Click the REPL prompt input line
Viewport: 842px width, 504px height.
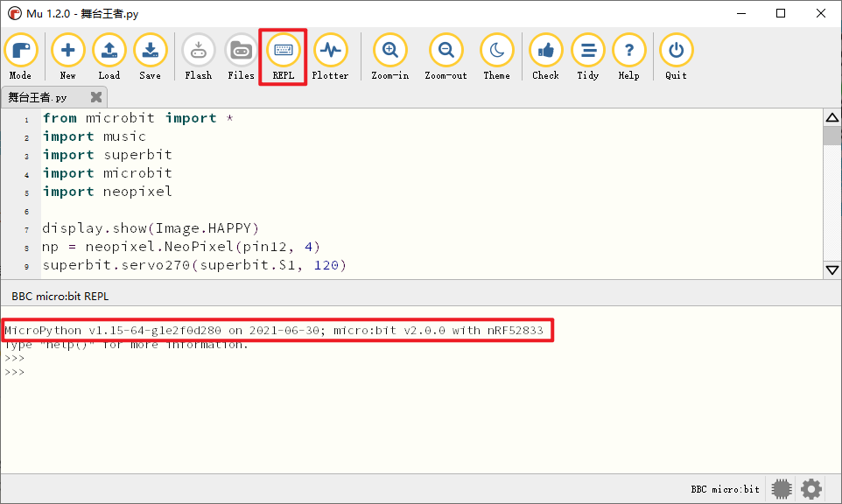point(15,372)
